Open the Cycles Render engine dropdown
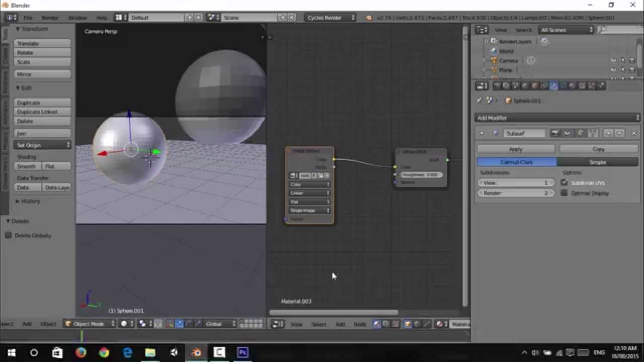This screenshot has height=362, width=644. (330, 18)
